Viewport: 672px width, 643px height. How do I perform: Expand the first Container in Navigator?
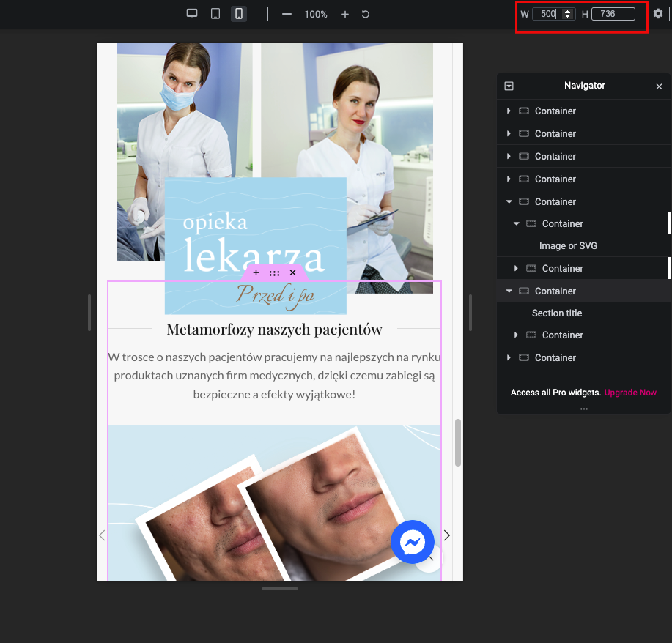pyautogui.click(x=509, y=111)
